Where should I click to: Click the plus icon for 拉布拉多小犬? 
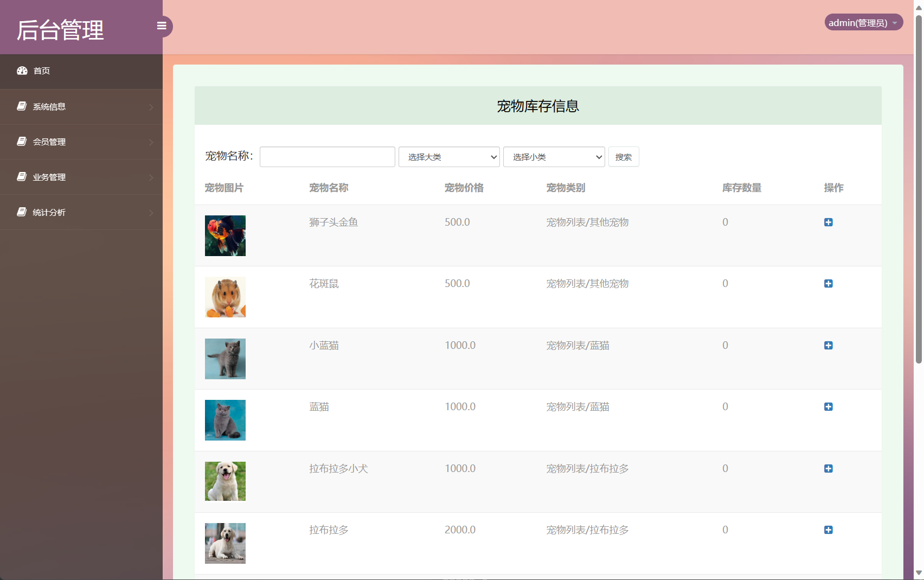coord(829,469)
